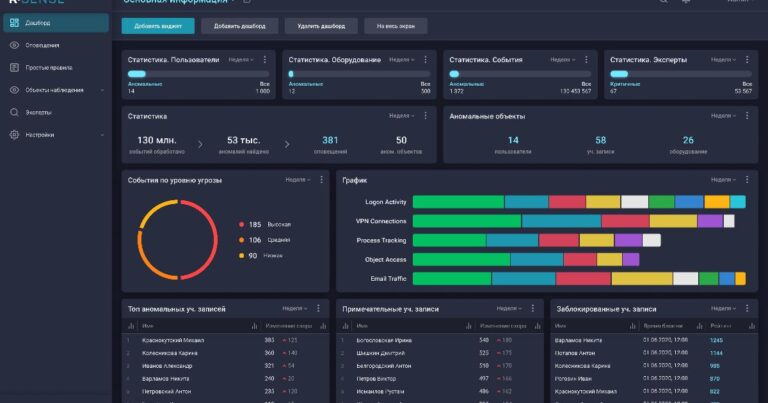The height and width of the screenshot is (403, 768).
Task: Open Неделя dropdown in Статистика. Пользователи
Action: pyautogui.click(x=240, y=60)
